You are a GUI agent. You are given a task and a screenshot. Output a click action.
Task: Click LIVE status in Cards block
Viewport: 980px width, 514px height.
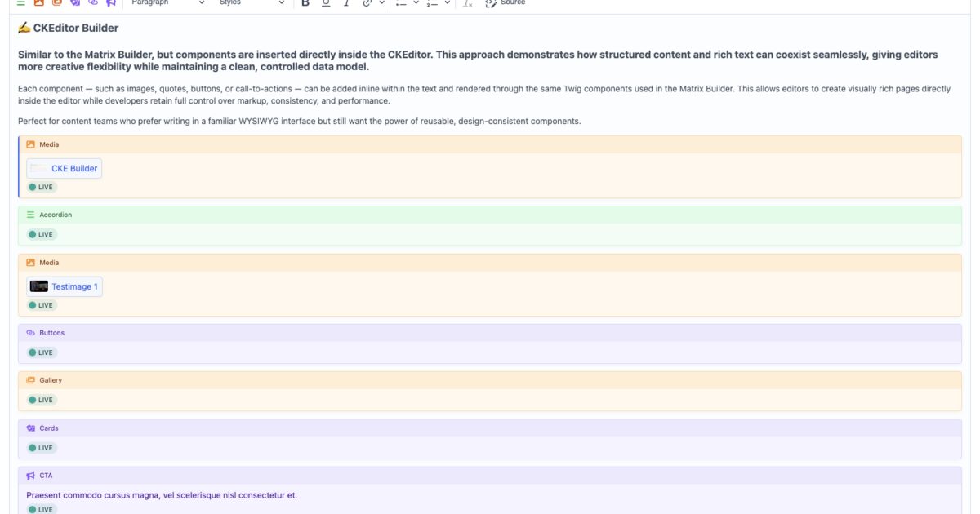tap(42, 448)
